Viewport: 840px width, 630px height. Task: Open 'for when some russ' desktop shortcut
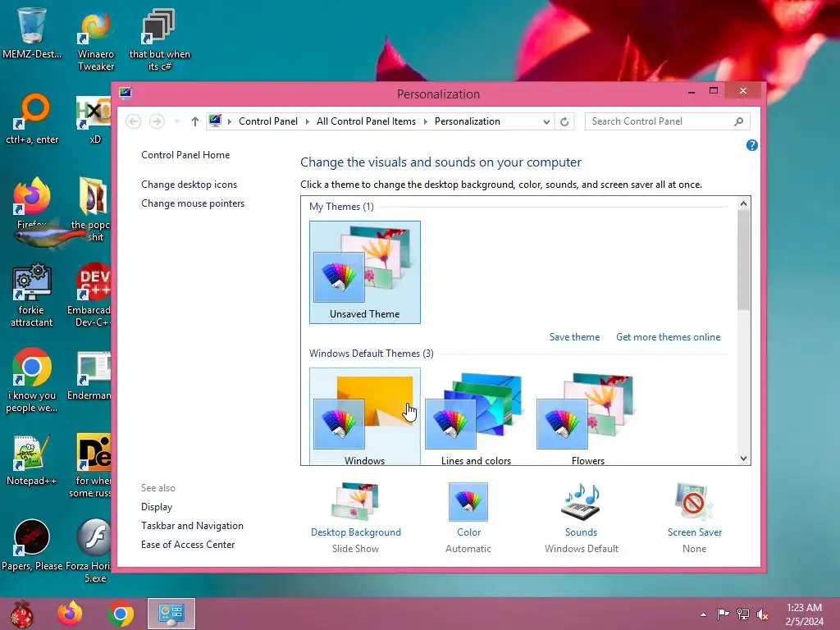pyautogui.click(x=91, y=465)
